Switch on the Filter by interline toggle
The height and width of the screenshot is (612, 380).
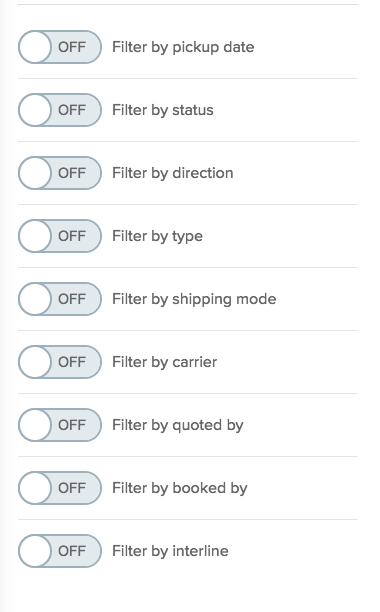coord(60,551)
